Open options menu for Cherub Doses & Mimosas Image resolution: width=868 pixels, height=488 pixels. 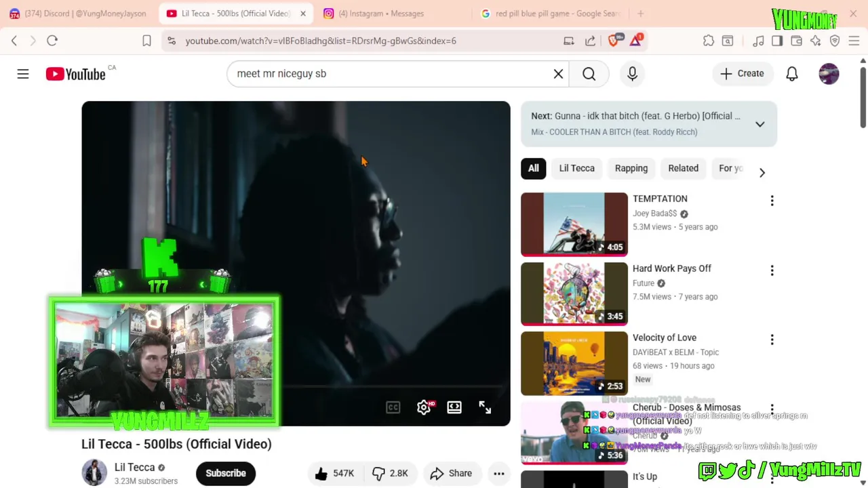pos(772,409)
